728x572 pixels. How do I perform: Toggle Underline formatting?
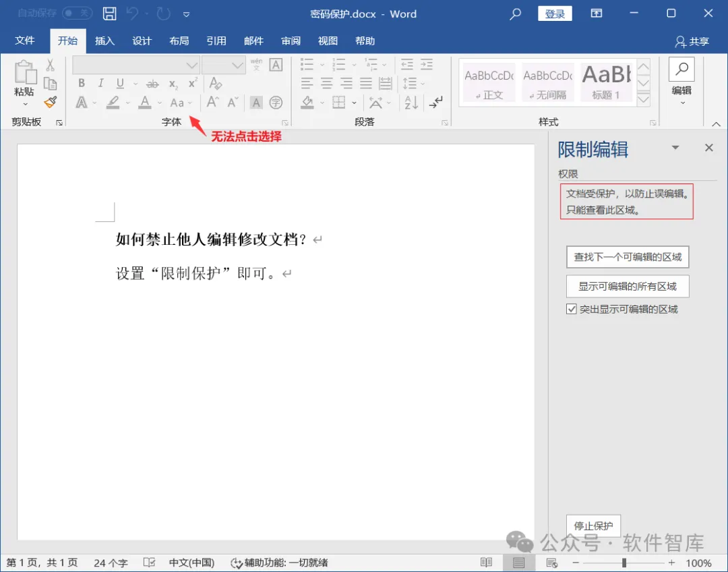120,83
